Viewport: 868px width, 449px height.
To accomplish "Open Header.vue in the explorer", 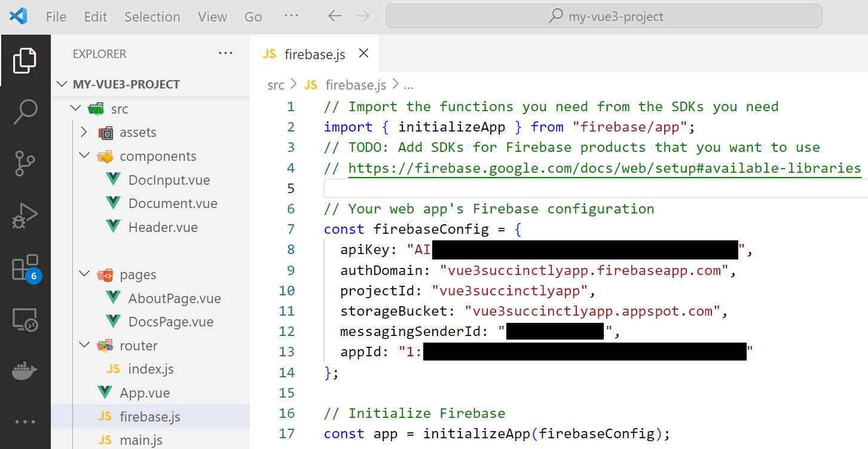I will click(163, 227).
